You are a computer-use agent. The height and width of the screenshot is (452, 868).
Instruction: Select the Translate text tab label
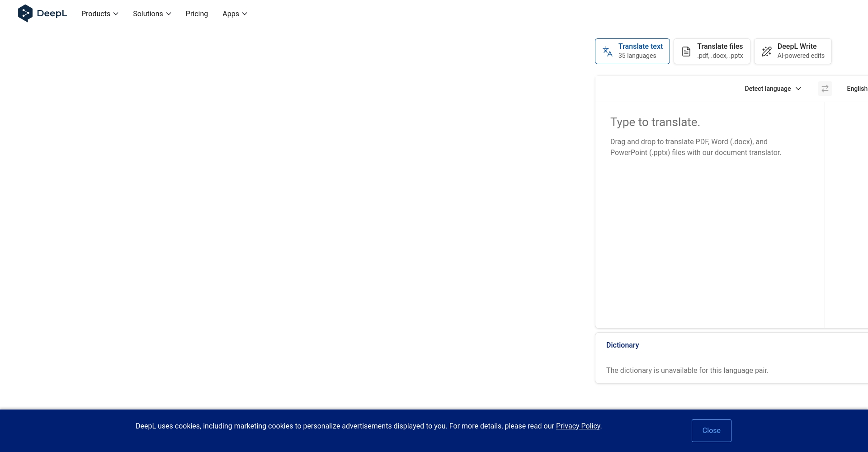pos(640,47)
